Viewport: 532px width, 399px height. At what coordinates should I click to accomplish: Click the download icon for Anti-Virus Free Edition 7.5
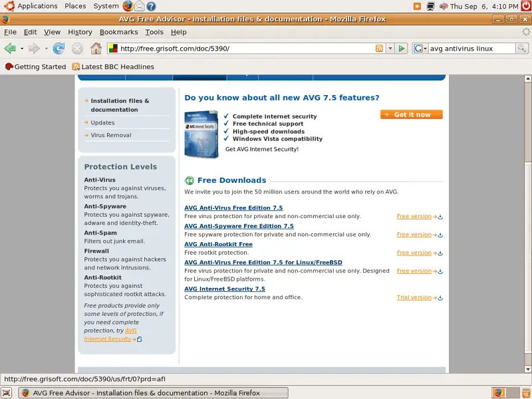[440, 217]
